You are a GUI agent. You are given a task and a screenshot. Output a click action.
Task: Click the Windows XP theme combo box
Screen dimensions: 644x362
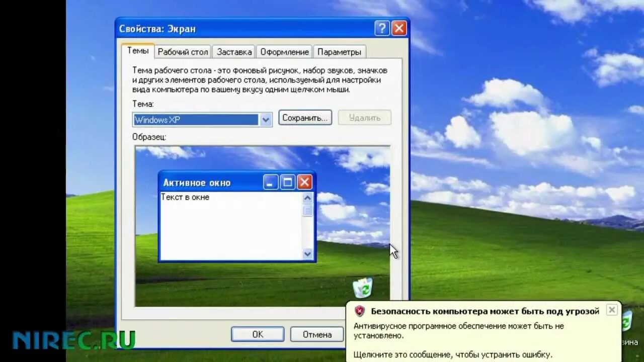pyautogui.click(x=202, y=120)
